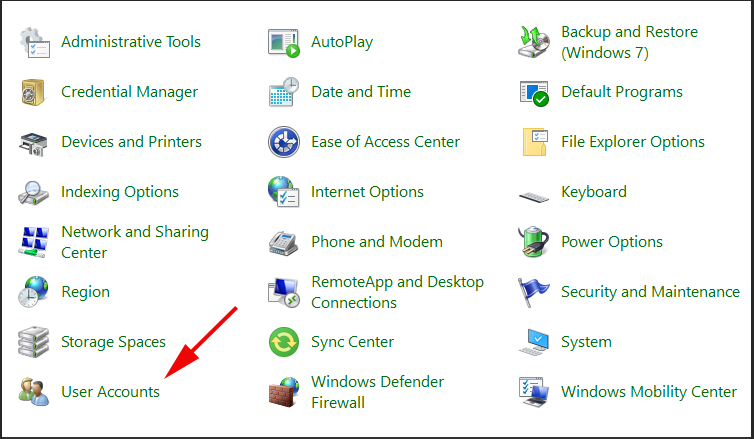Click the Windows Defender Firewall brick icon
The height and width of the screenshot is (439, 754).
284,392
